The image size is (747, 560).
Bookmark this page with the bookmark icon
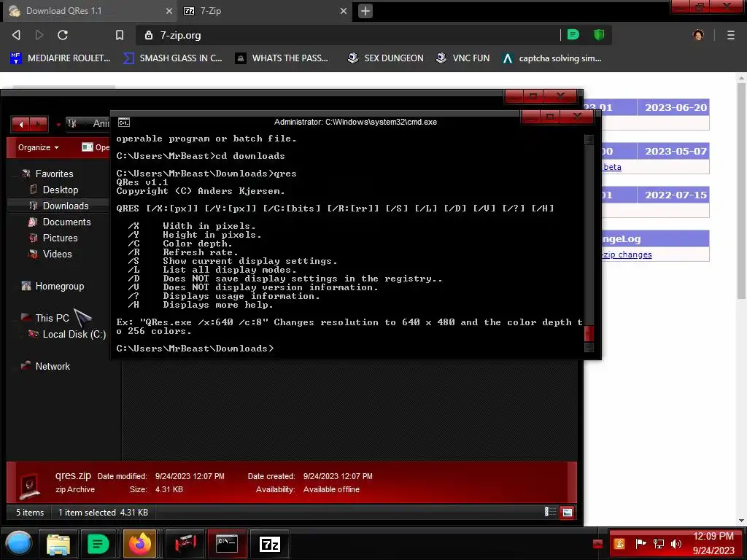120,35
